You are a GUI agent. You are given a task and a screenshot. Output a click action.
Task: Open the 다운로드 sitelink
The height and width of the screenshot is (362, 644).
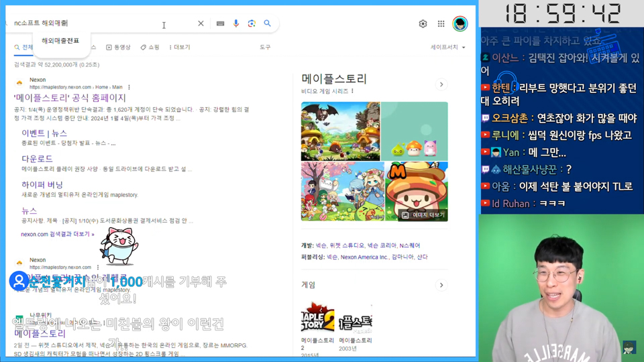(x=37, y=159)
